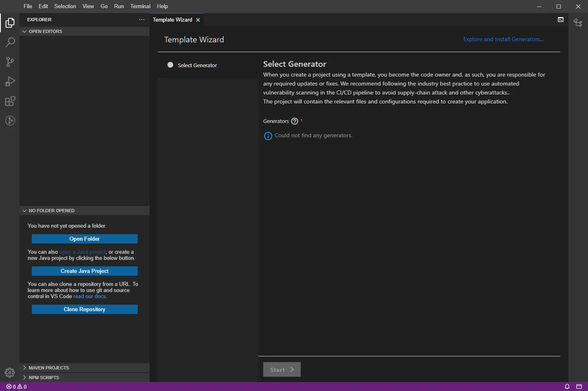Select the Select Generator wizard step
This screenshot has width=588, height=391.
pyautogui.click(x=197, y=65)
